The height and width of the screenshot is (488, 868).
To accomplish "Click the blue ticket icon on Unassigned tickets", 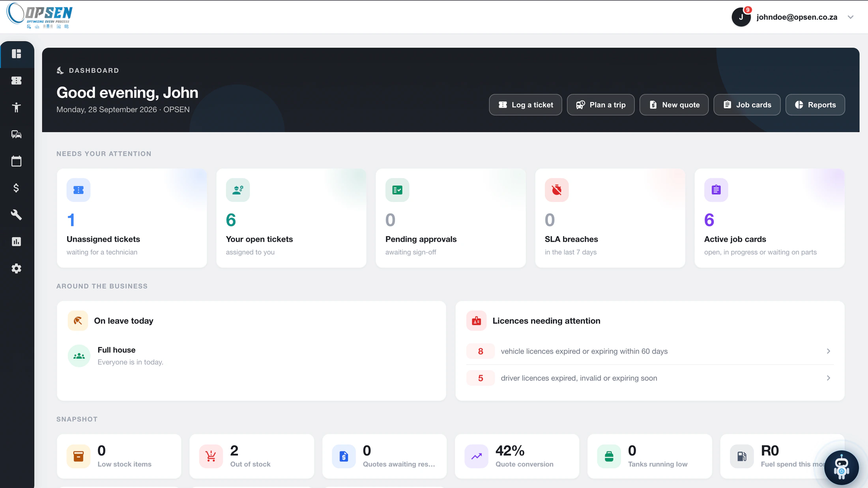I will 79,190.
